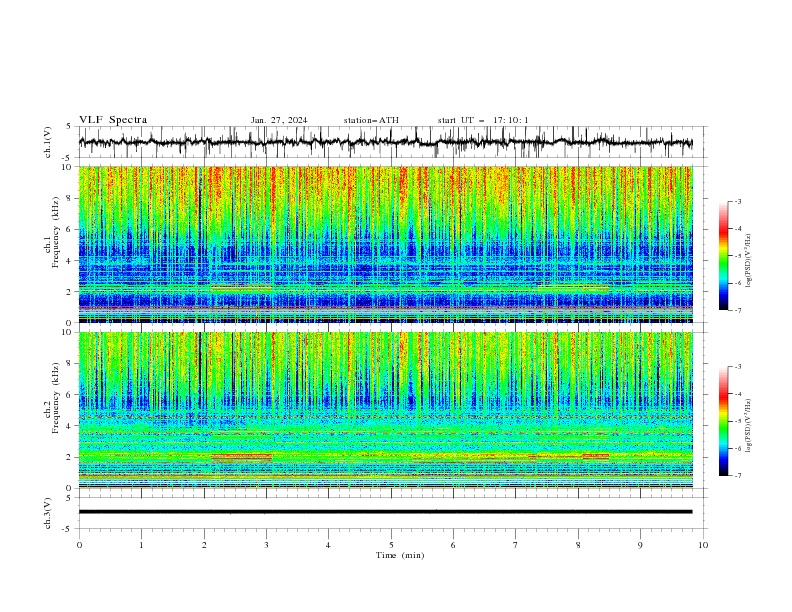Click the "-7" tick on the ch.2 color bar
792x612 pixels.
738,476
